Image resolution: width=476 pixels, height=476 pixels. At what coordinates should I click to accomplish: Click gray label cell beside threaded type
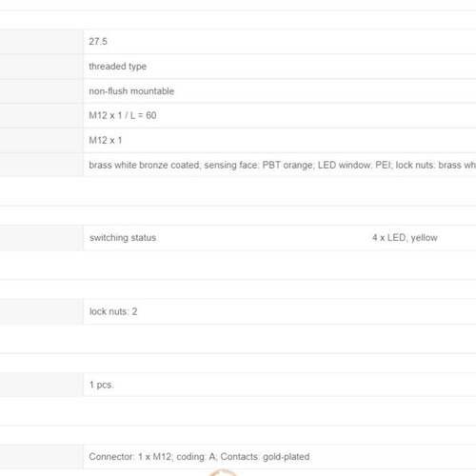click(x=42, y=67)
